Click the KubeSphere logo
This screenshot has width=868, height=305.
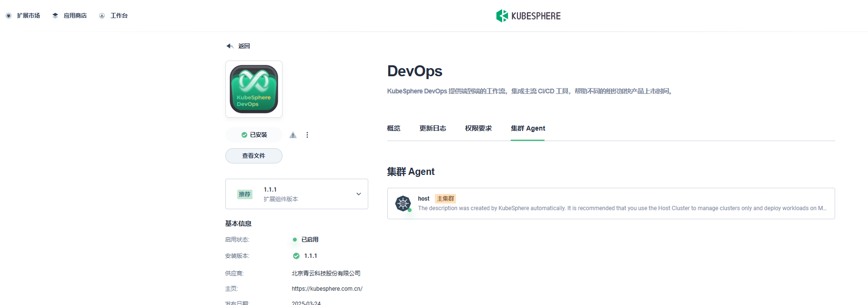528,16
